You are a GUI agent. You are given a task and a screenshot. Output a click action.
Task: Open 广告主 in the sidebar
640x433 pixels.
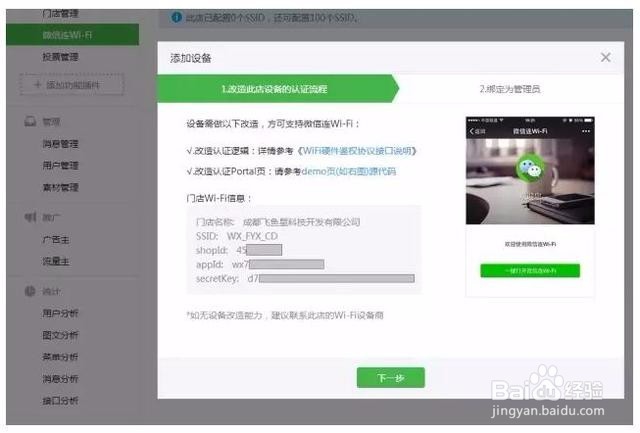[56, 240]
